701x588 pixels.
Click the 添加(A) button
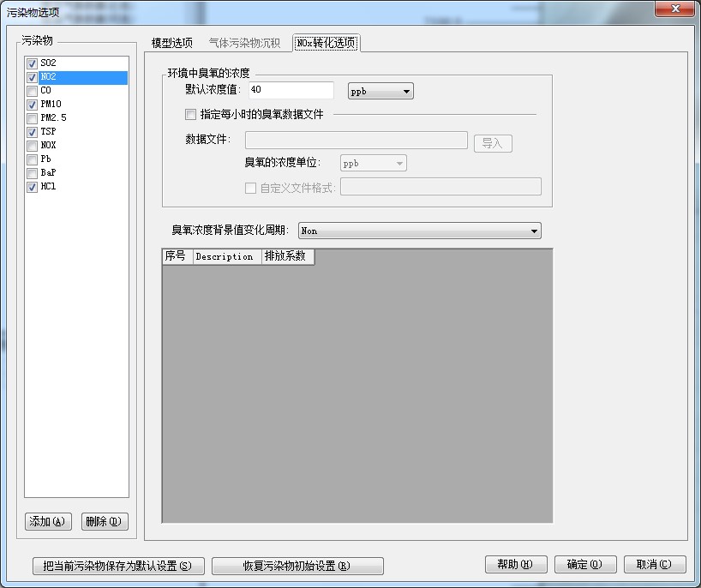coord(47,521)
